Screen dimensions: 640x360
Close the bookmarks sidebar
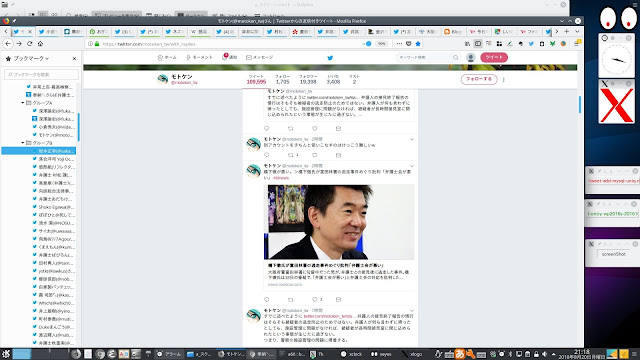click(74, 59)
